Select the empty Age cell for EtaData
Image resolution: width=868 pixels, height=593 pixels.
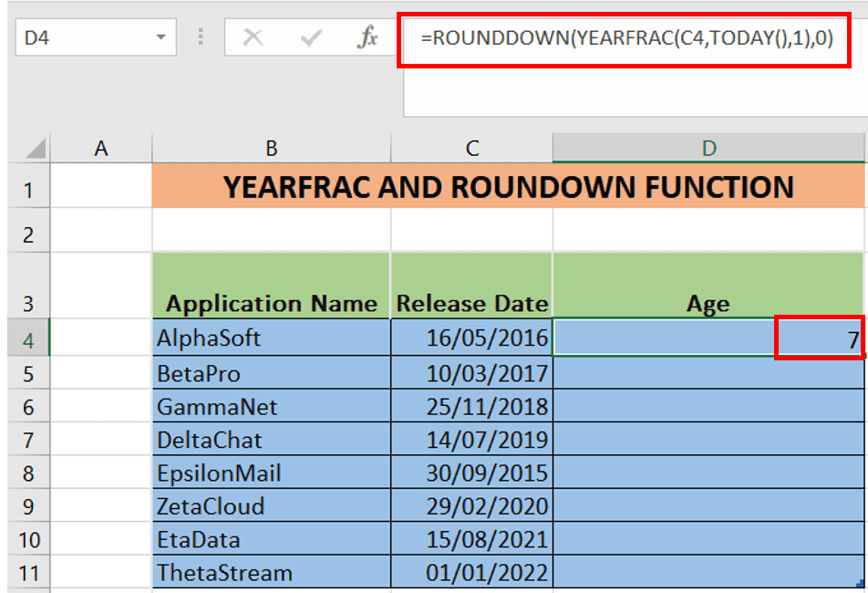(708, 539)
